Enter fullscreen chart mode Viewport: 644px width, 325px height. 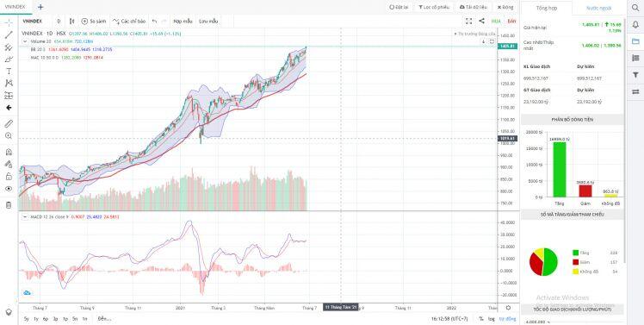point(468,21)
